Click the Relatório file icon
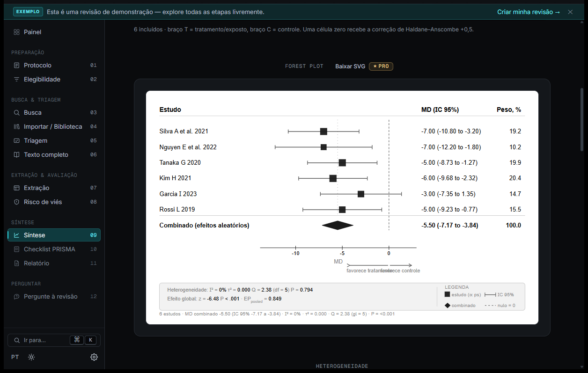The image size is (588, 373). pos(16,263)
